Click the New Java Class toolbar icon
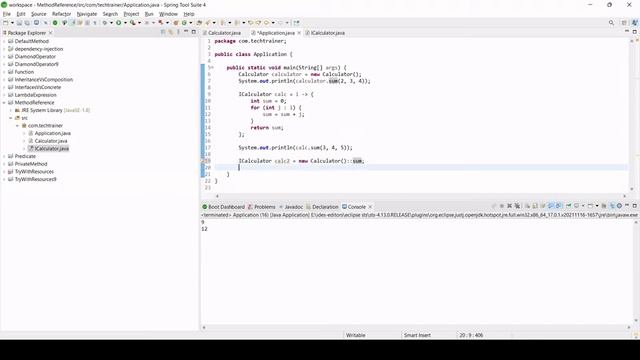Viewport: 640px width, 360px height. [x=184, y=23]
